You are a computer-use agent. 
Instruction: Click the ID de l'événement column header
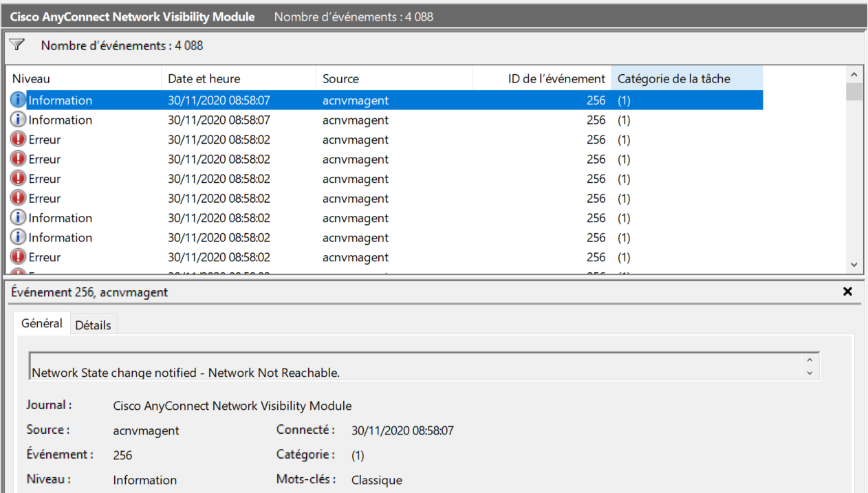coord(542,78)
